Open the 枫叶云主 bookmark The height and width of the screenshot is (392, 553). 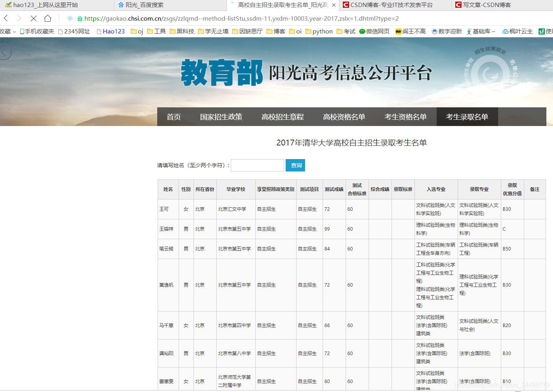[x=518, y=31]
